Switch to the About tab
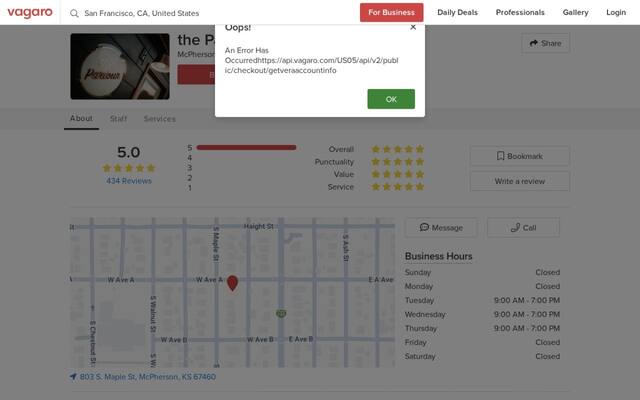 [81, 118]
